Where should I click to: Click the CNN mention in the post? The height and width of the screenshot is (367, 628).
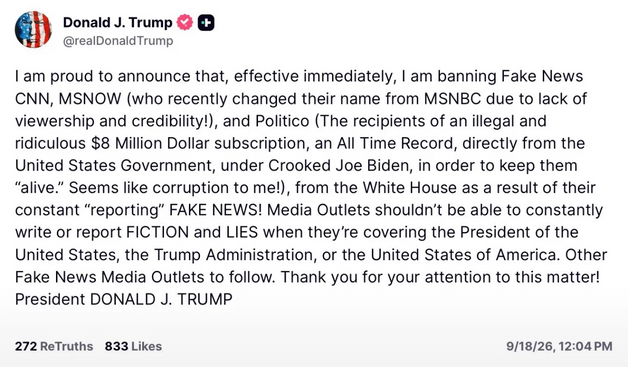pyautogui.click(x=34, y=99)
